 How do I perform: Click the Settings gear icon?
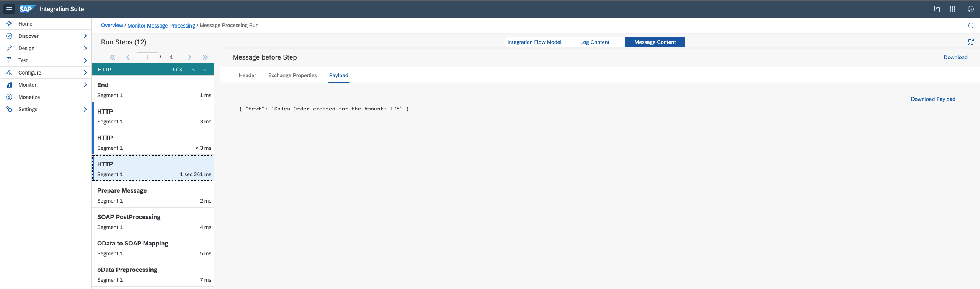[x=9, y=109]
